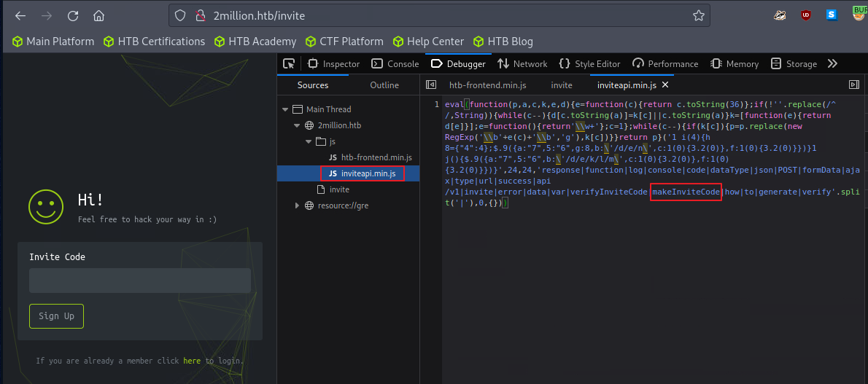Open HTB Academy bookmark
The width and height of the screenshot is (868, 384).
pos(255,42)
